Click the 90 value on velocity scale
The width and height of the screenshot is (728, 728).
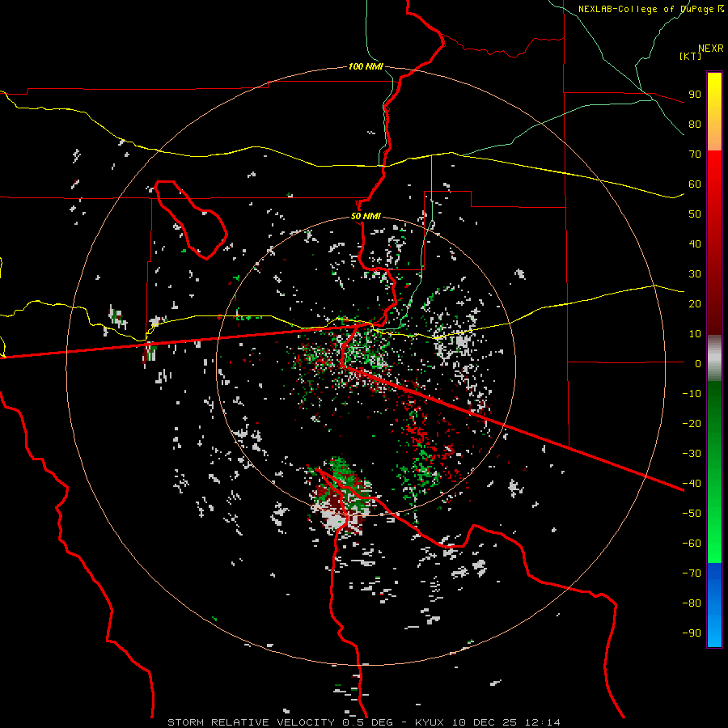coord(695,95)
